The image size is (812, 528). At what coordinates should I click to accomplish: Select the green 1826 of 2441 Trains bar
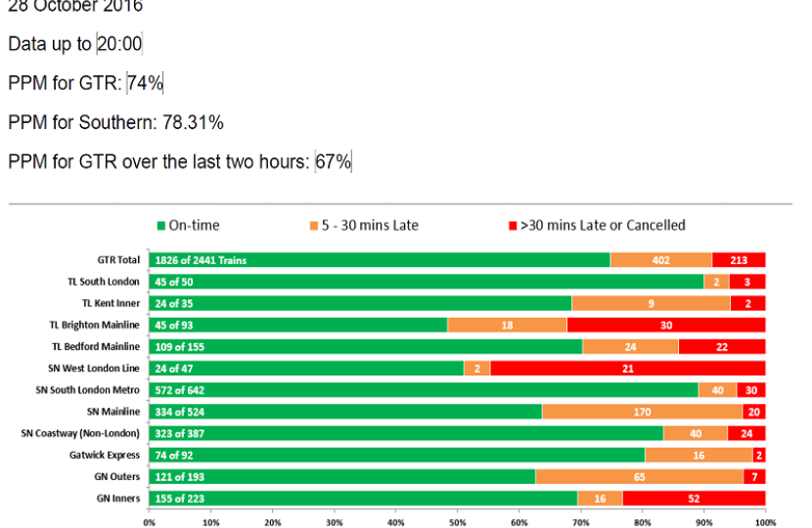coord(379,260)
